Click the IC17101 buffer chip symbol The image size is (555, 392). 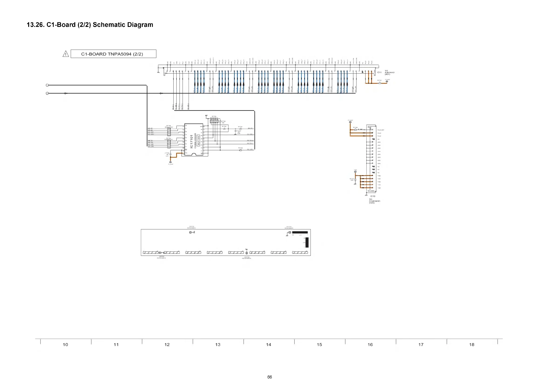(x=194, y=140)
